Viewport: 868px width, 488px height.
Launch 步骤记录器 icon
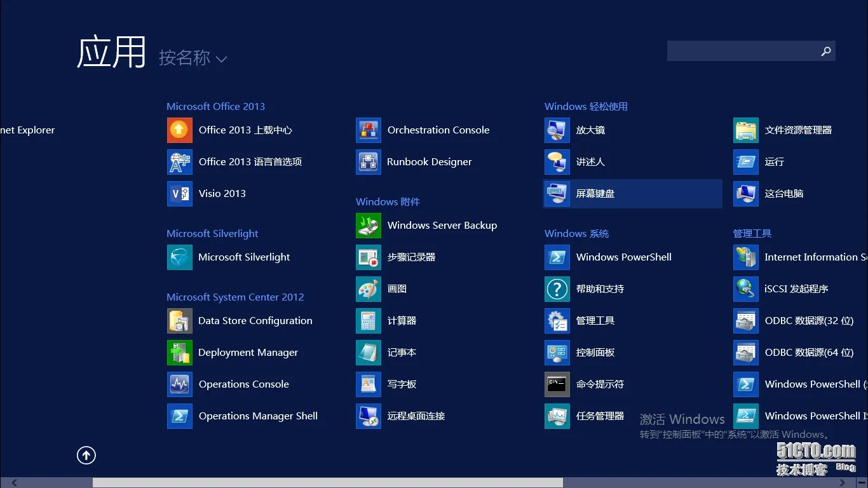point(369,257)
